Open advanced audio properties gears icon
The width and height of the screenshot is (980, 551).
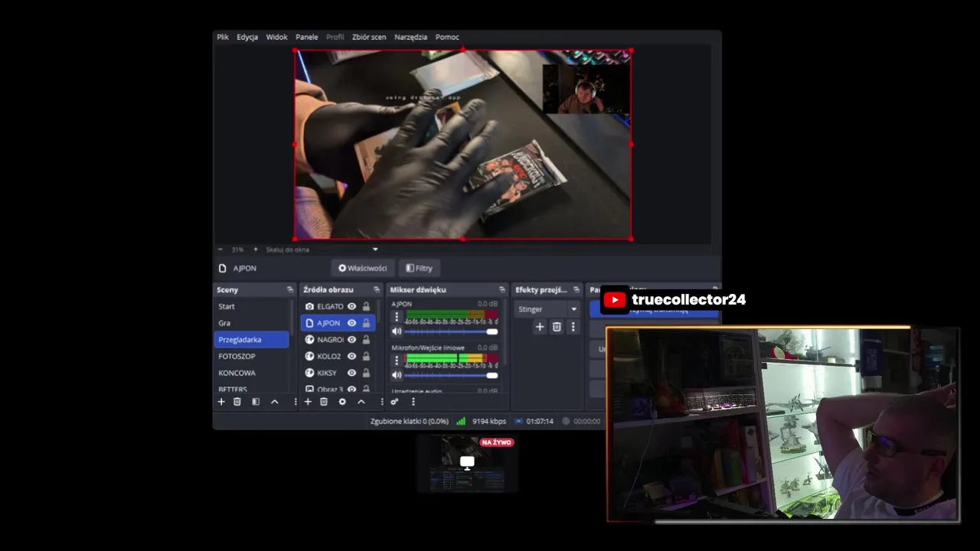[x=394, y=402]
